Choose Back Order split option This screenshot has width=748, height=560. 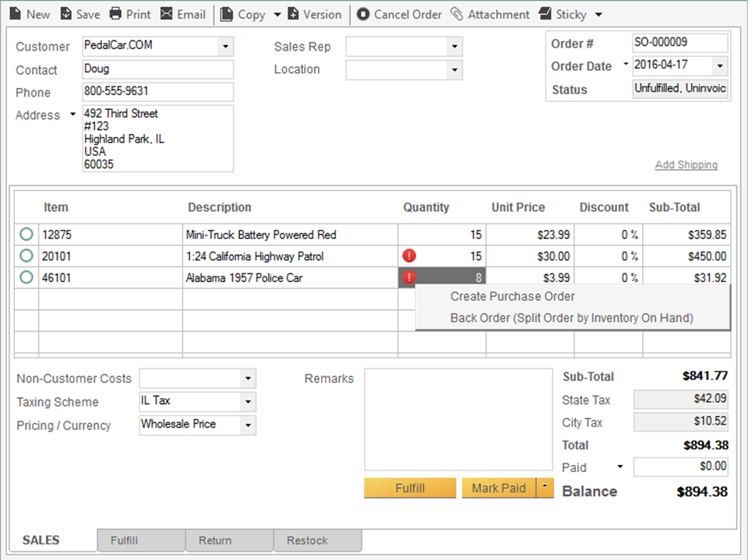(571, 318)
